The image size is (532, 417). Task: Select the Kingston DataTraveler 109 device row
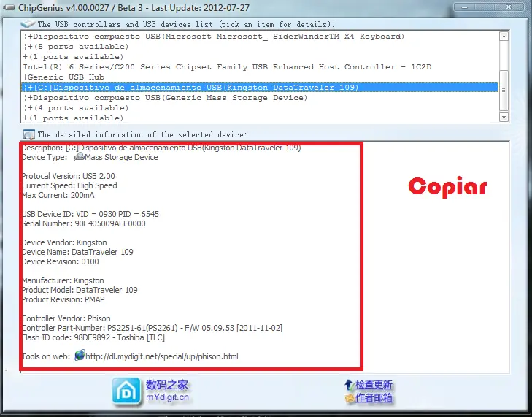pos(260,88)
